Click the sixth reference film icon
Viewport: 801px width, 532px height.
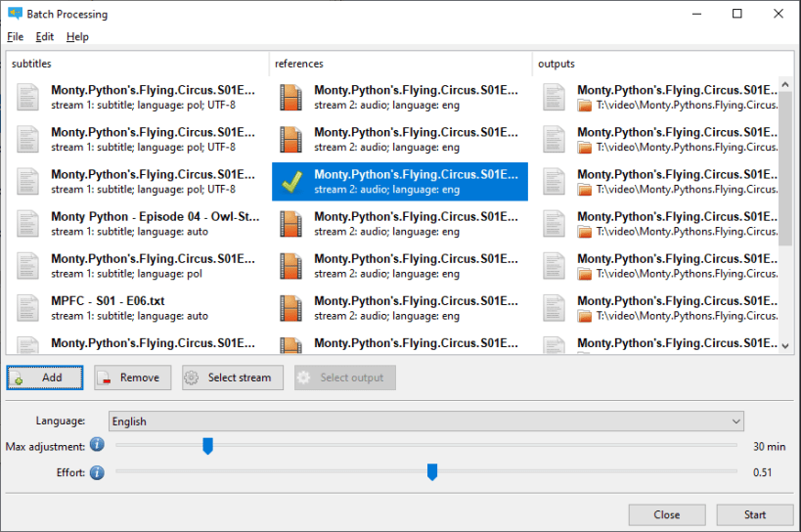click(x=290, y=308)
